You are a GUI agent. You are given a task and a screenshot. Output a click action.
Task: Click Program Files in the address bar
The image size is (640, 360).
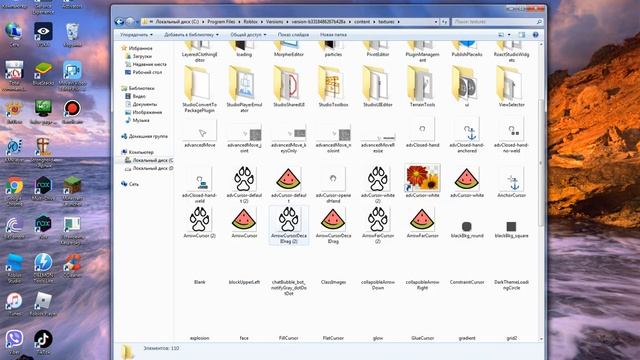(x=221, y=22)
